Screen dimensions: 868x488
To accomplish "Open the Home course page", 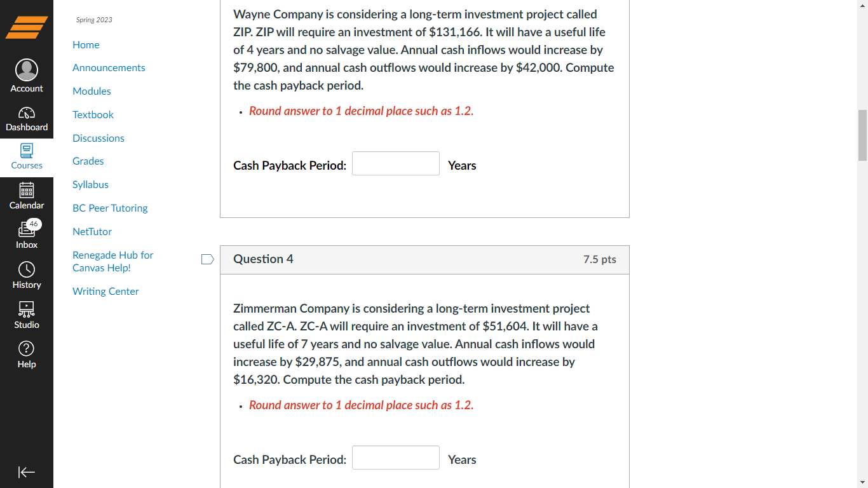I will [86, 44].
